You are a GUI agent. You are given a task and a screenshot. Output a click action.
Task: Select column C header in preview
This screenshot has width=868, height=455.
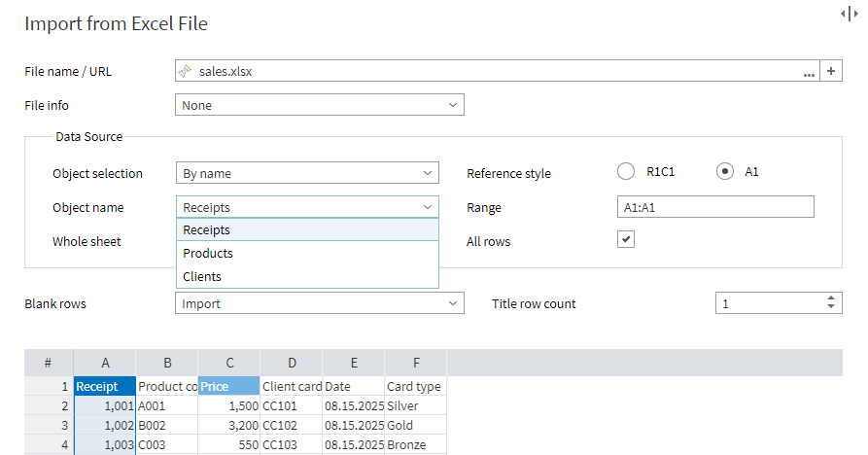click(x=228, y=363)
